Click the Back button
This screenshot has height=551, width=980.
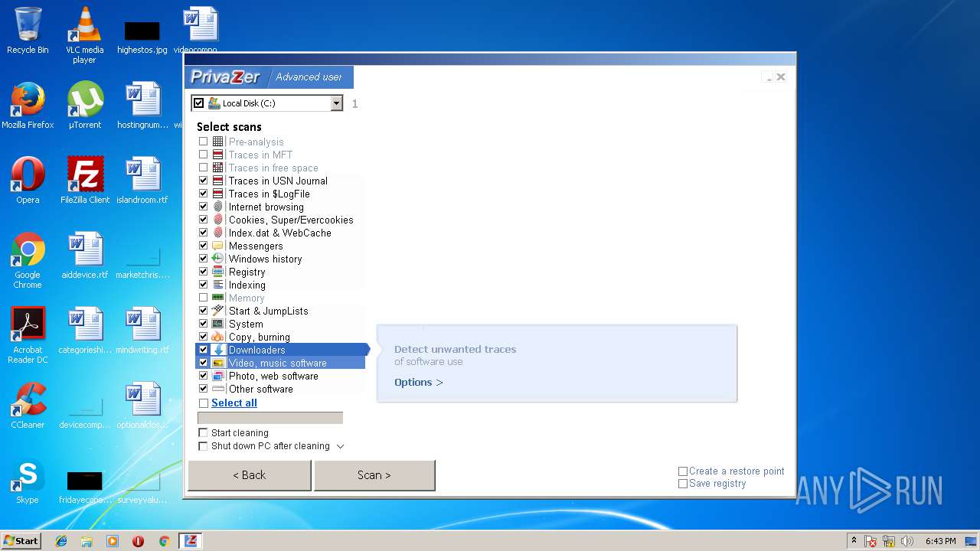[x=250, y=475]
